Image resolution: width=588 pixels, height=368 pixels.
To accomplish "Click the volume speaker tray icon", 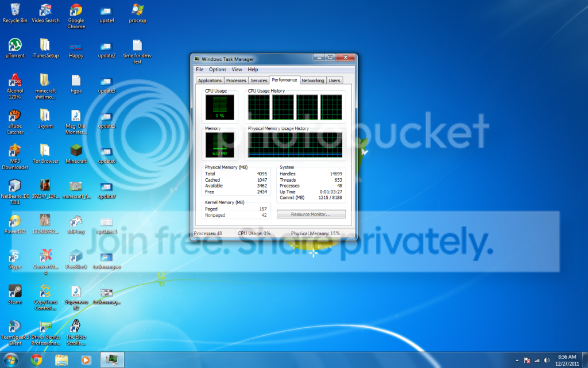I will click(547, 361).
